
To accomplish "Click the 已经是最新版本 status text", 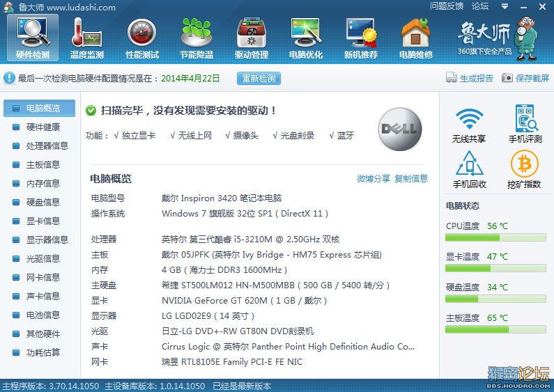I will point(242,386).
